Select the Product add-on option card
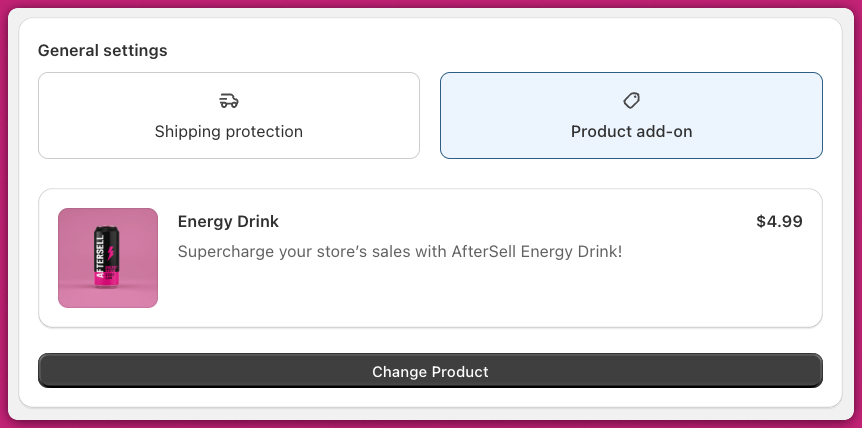The height and width of the screenshot is (428, 862). coord(631,115)
